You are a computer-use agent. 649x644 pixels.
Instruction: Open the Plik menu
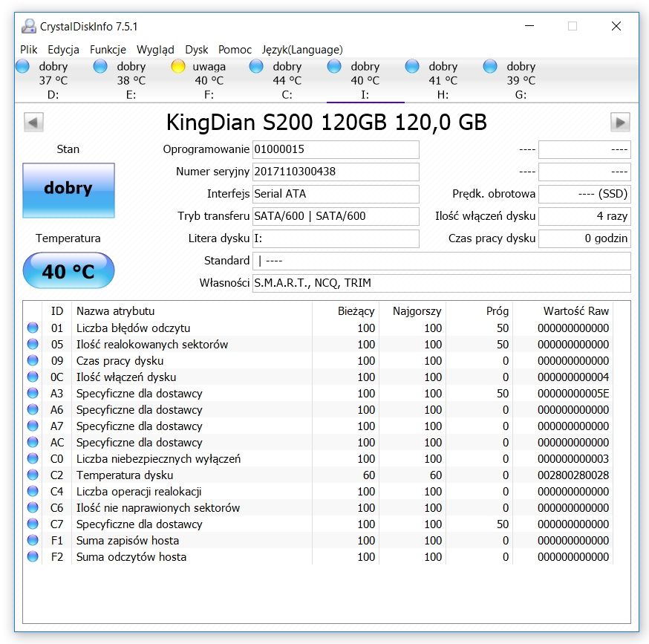tap(28, 50)
